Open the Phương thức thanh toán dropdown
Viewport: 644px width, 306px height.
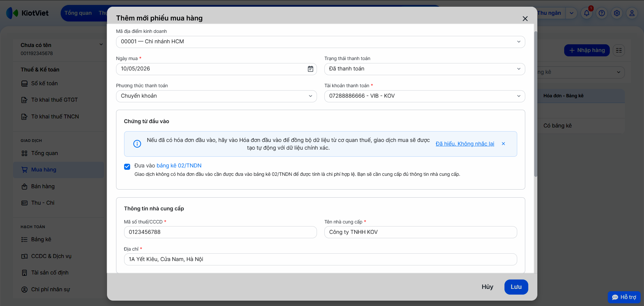(x=216, y=96)
